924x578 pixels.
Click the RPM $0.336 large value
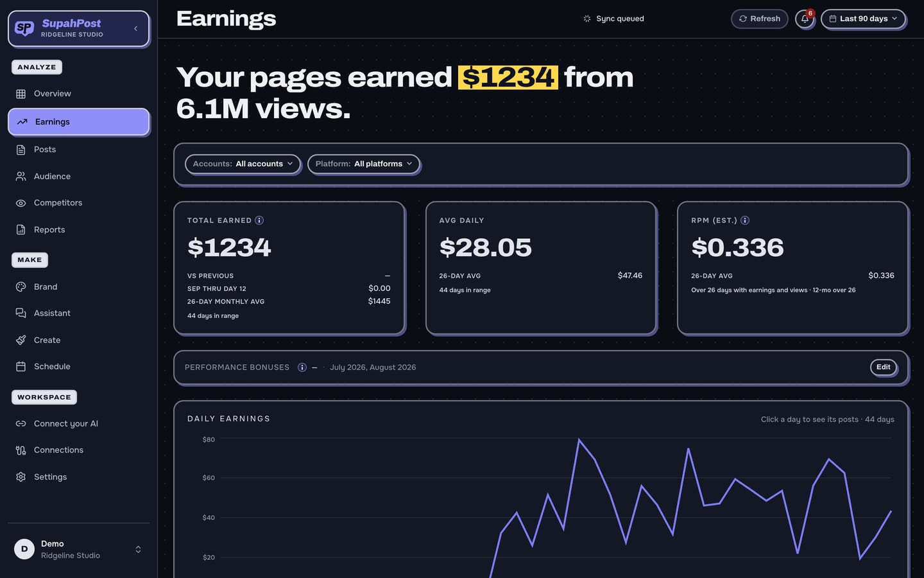[737, 248]
